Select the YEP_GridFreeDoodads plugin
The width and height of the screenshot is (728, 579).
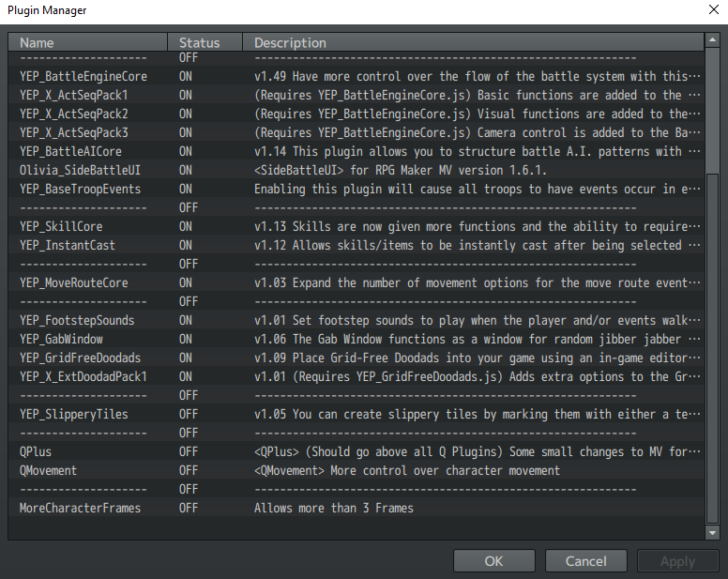tap(356, 358)
